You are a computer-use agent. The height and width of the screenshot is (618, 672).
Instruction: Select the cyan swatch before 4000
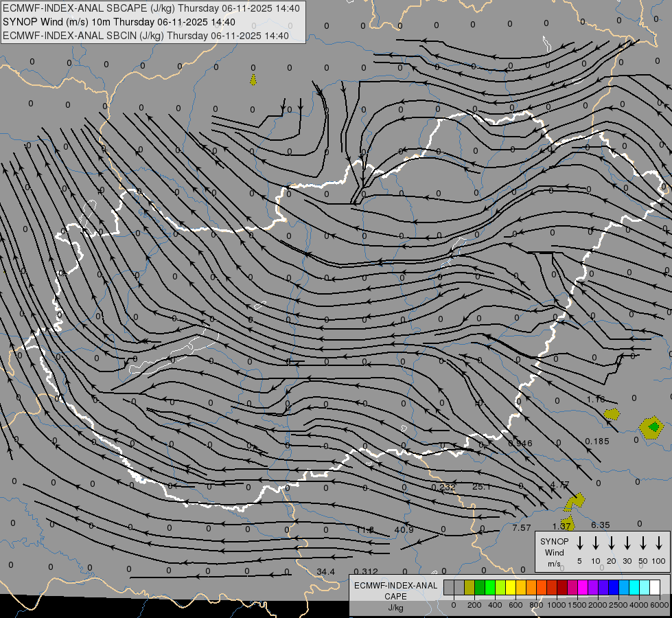coord(634,587)
